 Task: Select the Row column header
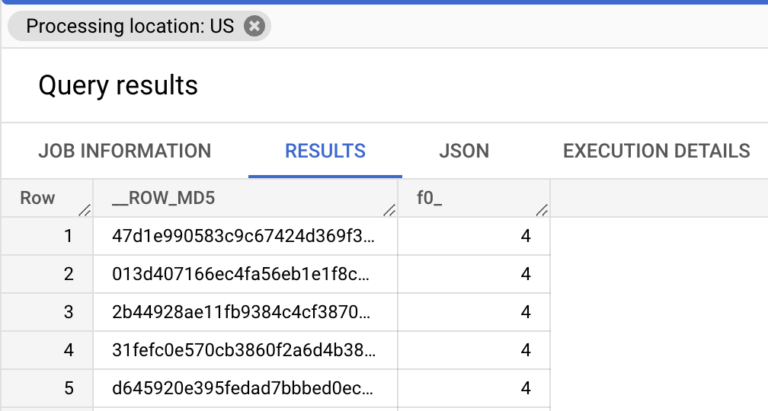47,198
